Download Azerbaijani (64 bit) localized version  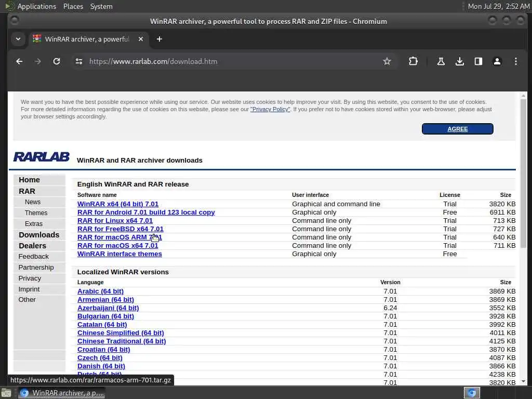pyautogui.click(x=108, y=308)
